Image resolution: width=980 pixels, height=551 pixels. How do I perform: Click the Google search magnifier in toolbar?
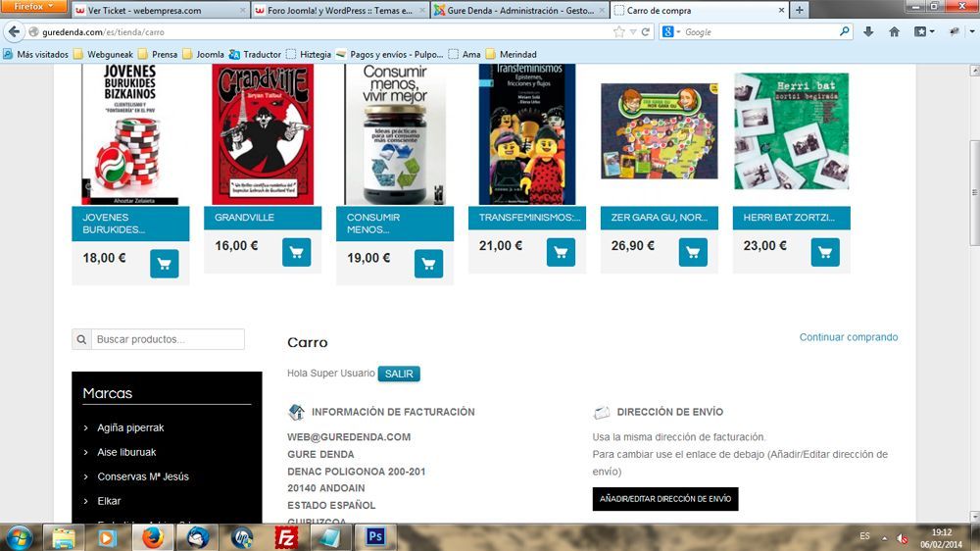pos(845,31)
